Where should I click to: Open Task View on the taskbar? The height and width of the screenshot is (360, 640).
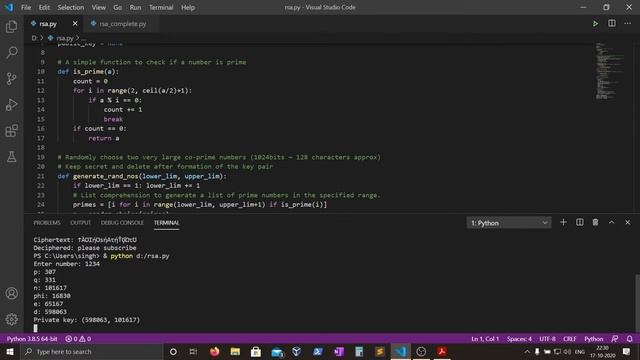pyautogui.click(x=193, y=351)
